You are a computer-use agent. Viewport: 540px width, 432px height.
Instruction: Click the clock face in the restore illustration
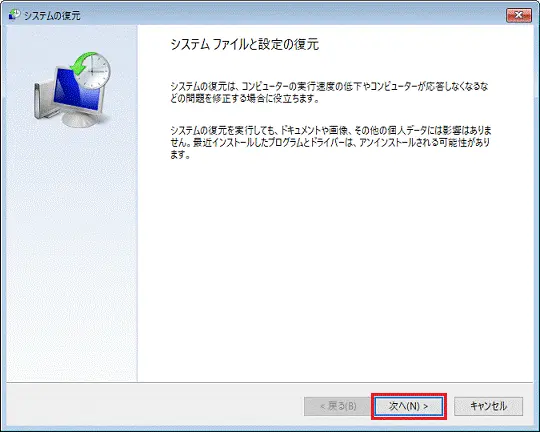click(93, 72)
